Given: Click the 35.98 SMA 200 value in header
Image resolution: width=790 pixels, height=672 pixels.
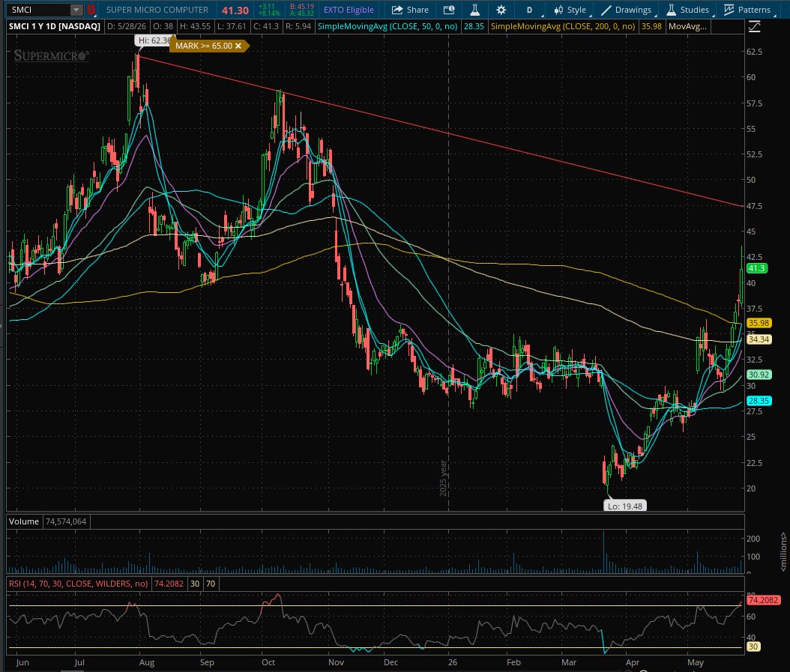Looking at the screenshot, I should coord(651,26).
